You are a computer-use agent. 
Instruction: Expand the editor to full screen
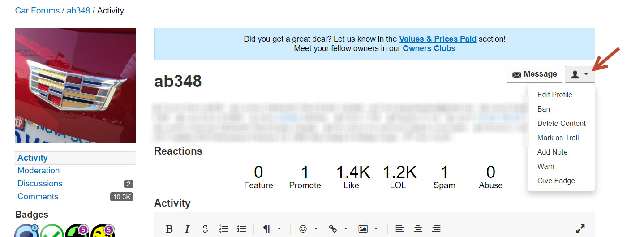pyautogui.click(x=580, y=229)
